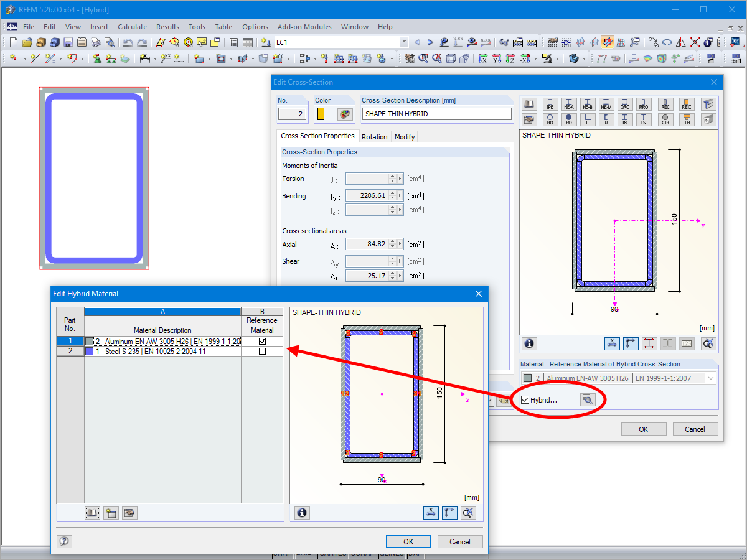Confirm the Edit Hybrid Material dialog with OK

[x=408, y=541]
